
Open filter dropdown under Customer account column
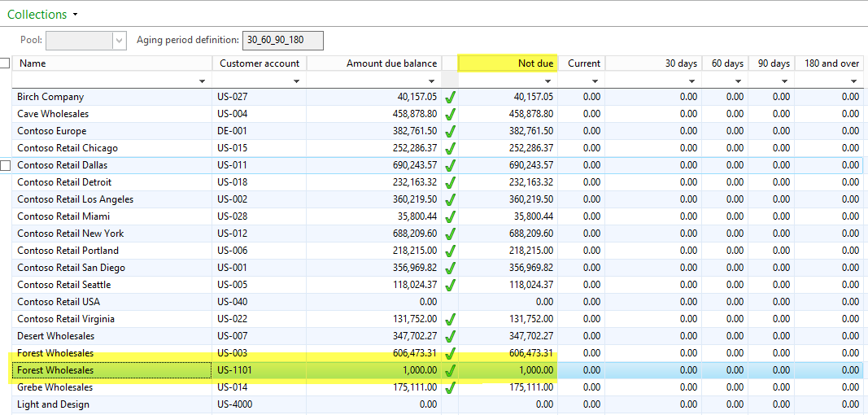coord(296,81)
